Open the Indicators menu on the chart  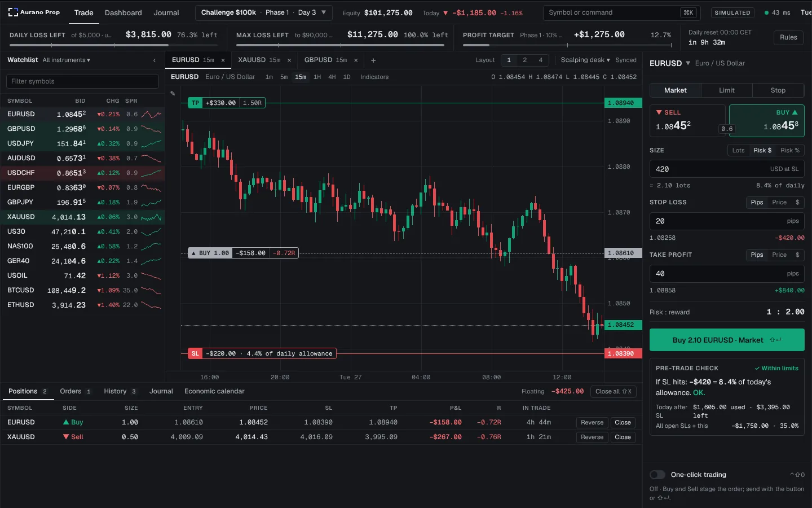[x=374, y=77]
